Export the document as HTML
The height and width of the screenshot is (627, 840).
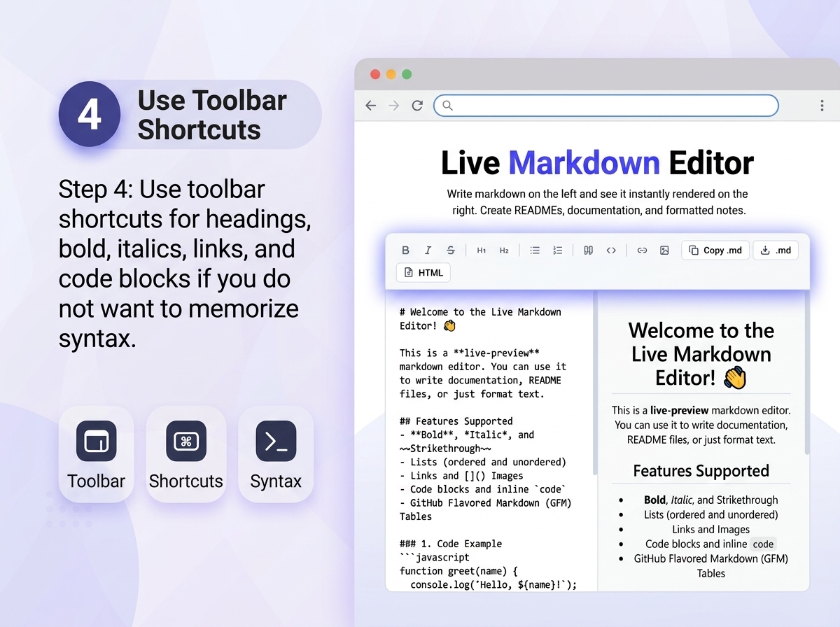[x=423, y=273]
